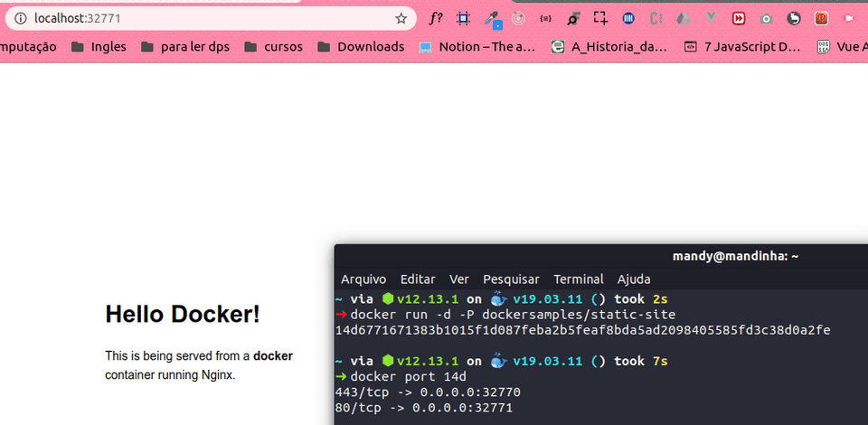This screenshot has width=868, height=425.
Task: Open the WhatFont (f?) extension
Action: tap(436, 19)
